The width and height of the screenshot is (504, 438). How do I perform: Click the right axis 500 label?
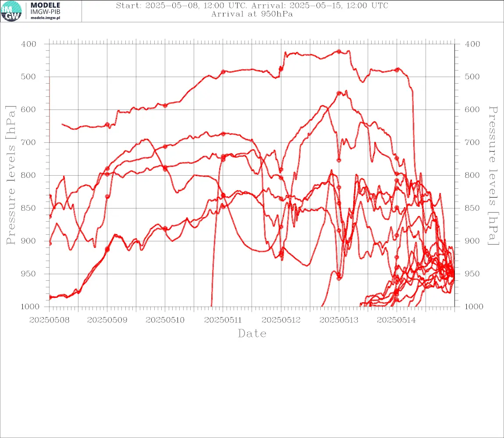tap(472, 77)
